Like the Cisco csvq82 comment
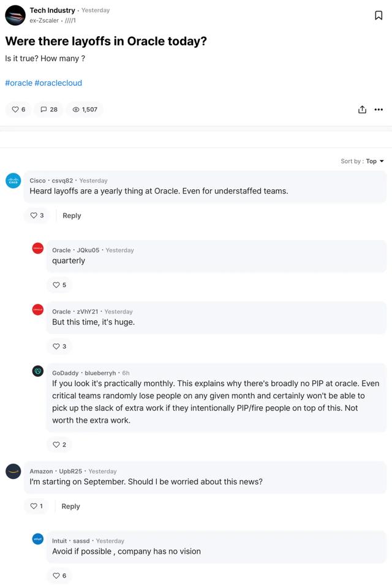This screenshot has height=585, width=392. click(x=37, y=215)
